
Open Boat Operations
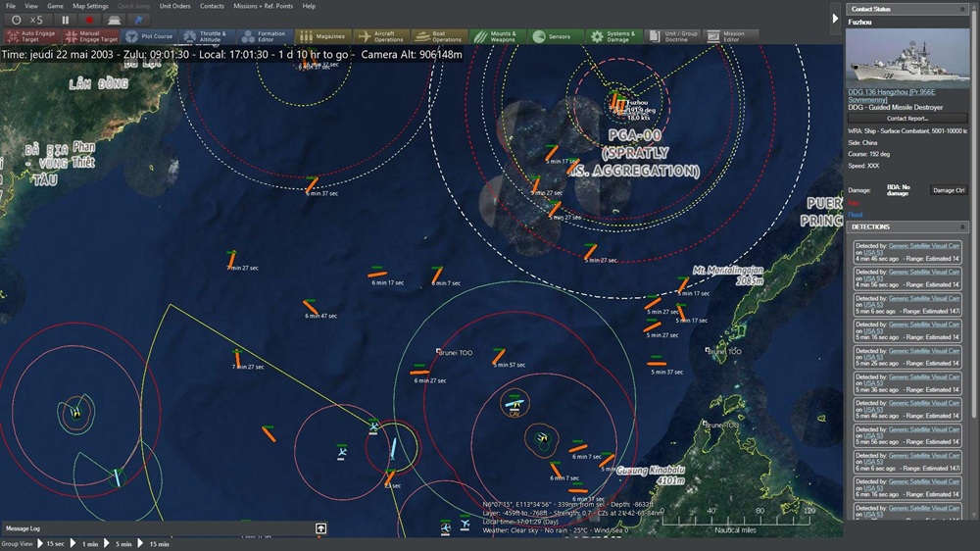(x=439, y=36)
